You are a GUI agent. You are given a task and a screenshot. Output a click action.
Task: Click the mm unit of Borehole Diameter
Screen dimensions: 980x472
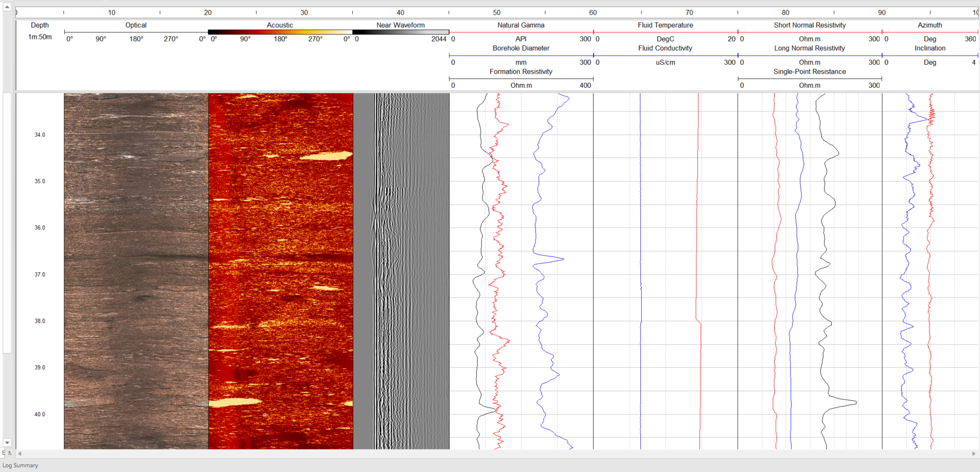tap(521, 63)
